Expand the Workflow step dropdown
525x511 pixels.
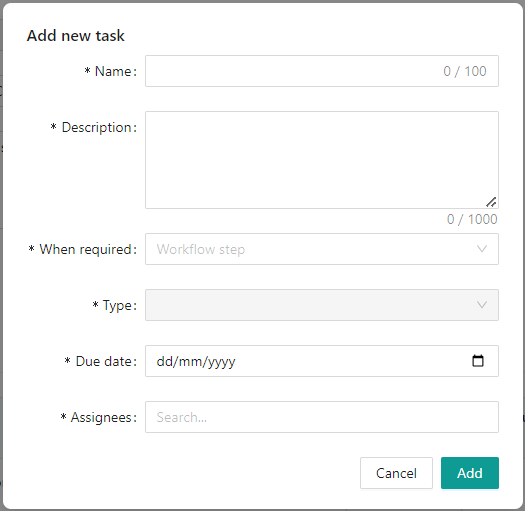pos(322,249)
